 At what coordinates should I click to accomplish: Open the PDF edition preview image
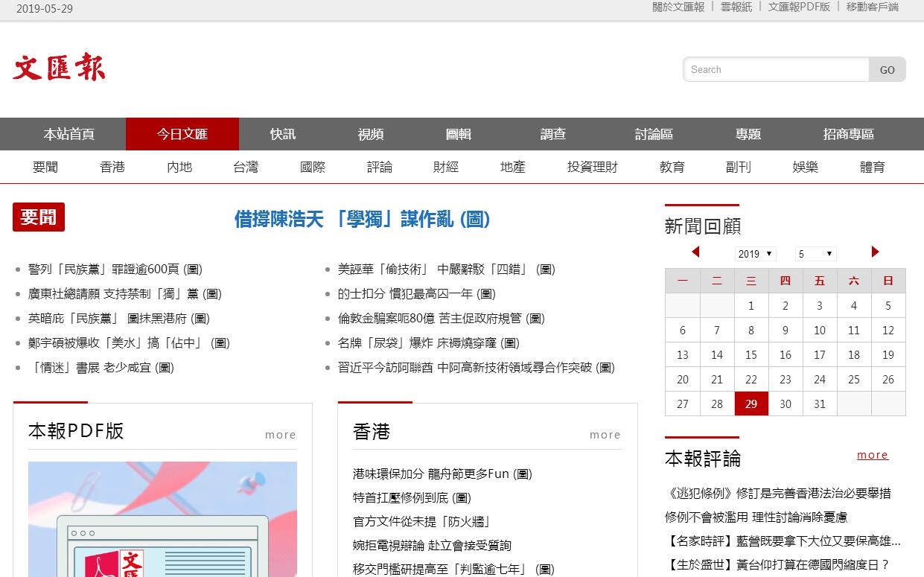[x=162, y=519]
